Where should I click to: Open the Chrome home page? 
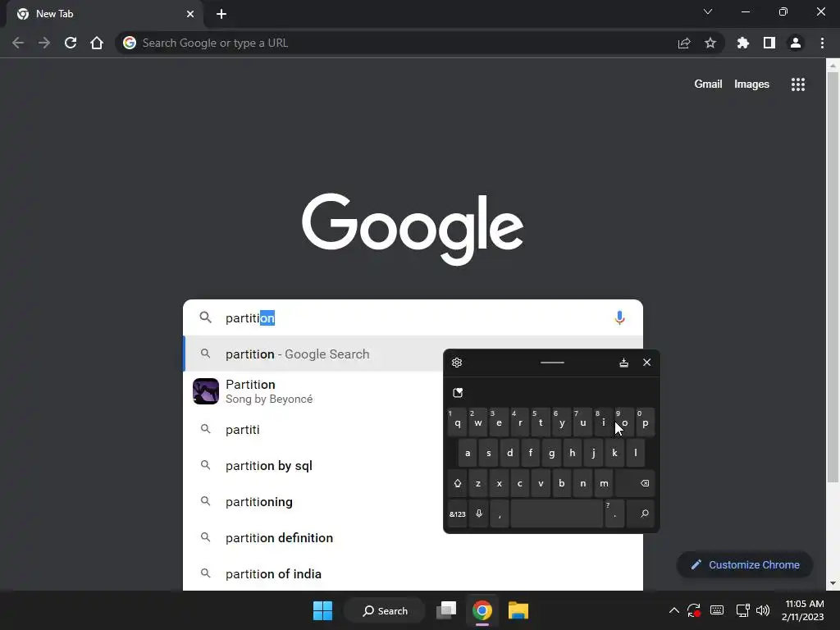[x=97, y=43]
